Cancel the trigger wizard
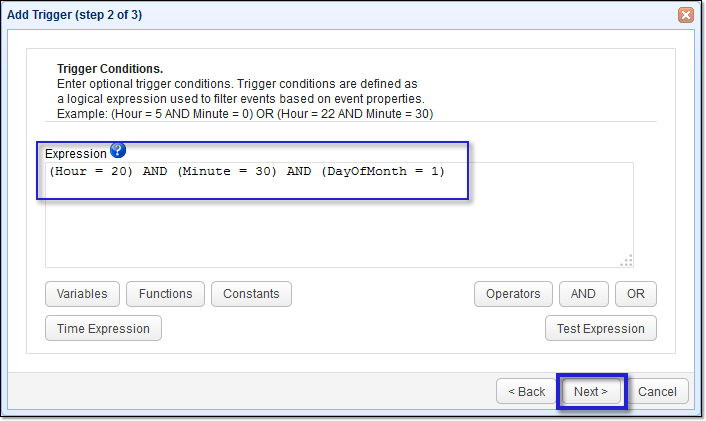706x421 pixels. click(657, 392)
